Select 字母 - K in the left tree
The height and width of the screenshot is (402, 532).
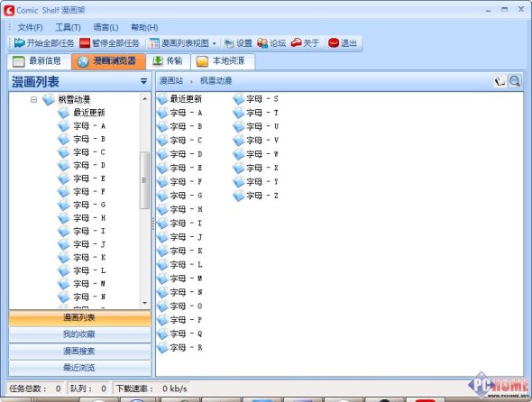tap(89, 258)
